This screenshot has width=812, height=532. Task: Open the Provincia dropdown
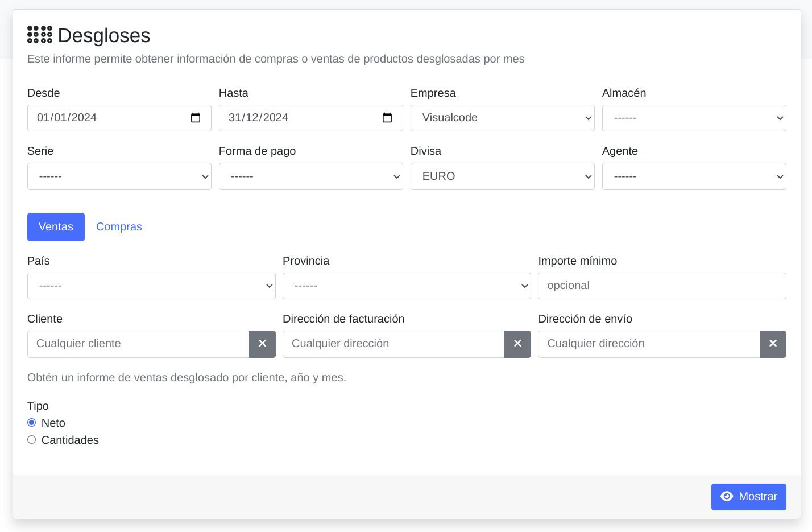tap(407, 286)
